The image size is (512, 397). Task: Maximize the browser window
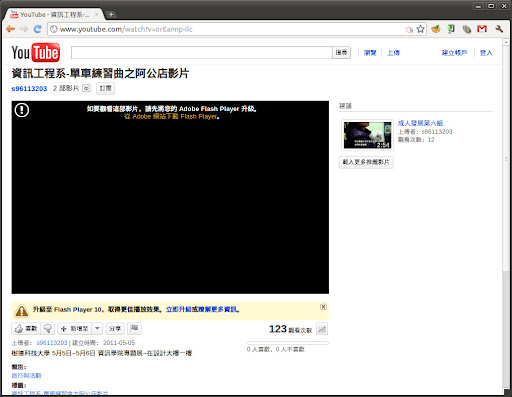point(491,6)
